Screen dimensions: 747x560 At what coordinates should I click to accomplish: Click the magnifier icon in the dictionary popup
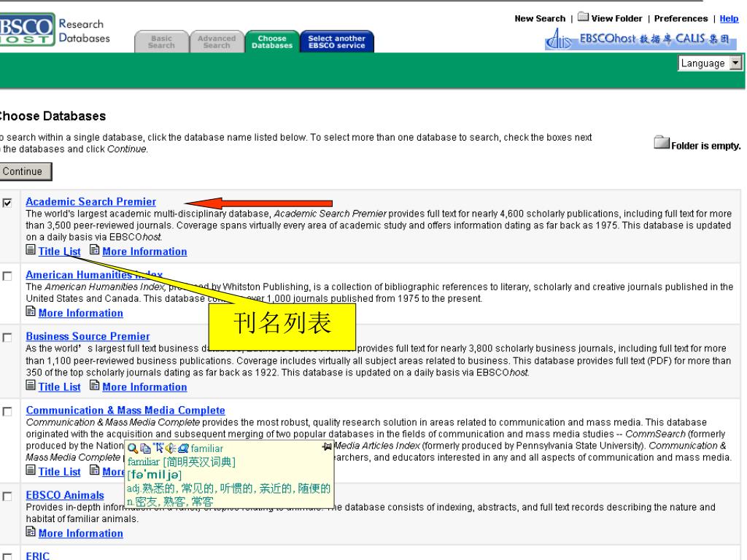(133, 448)
